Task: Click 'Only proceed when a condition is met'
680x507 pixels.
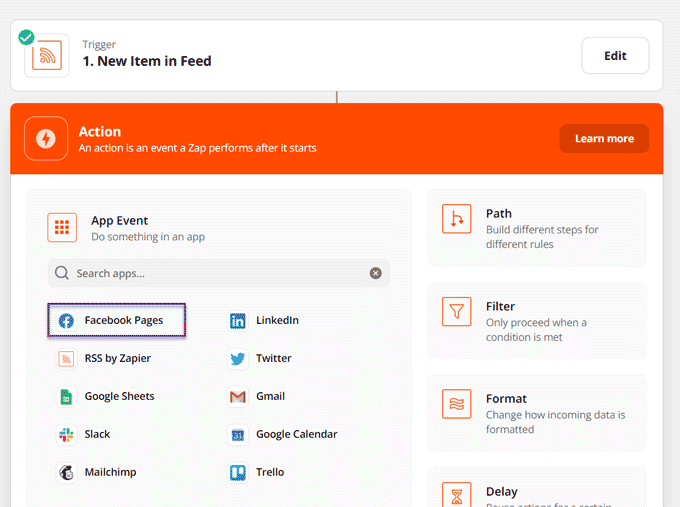Action: tap(536, 330)
